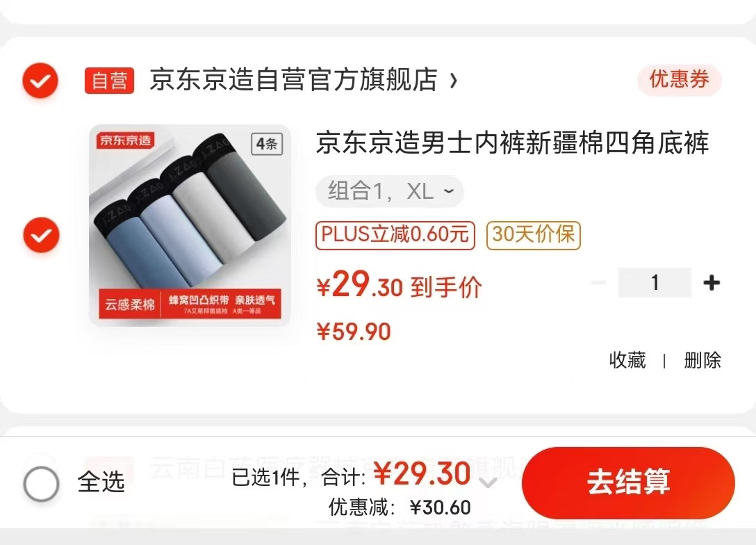
Task: Open the underwear product thumbnail image
Action: click(x=190, y=225)
